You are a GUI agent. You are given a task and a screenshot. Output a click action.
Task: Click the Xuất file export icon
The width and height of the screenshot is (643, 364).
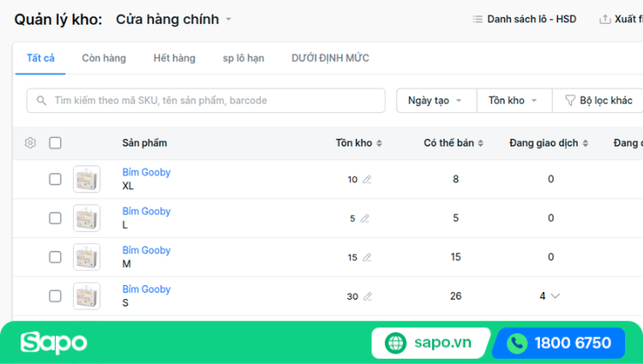[605, 19]
